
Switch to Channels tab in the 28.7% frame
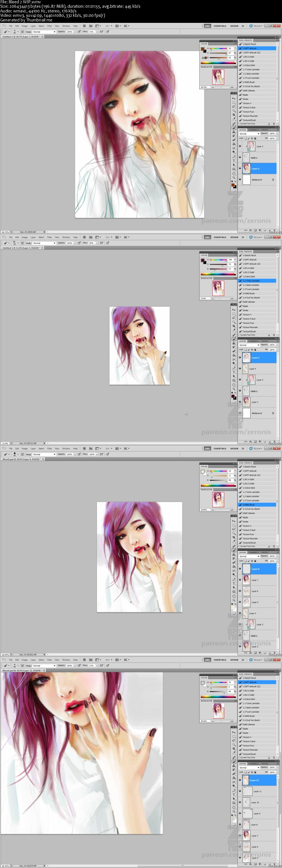click(x=254, y=130)
